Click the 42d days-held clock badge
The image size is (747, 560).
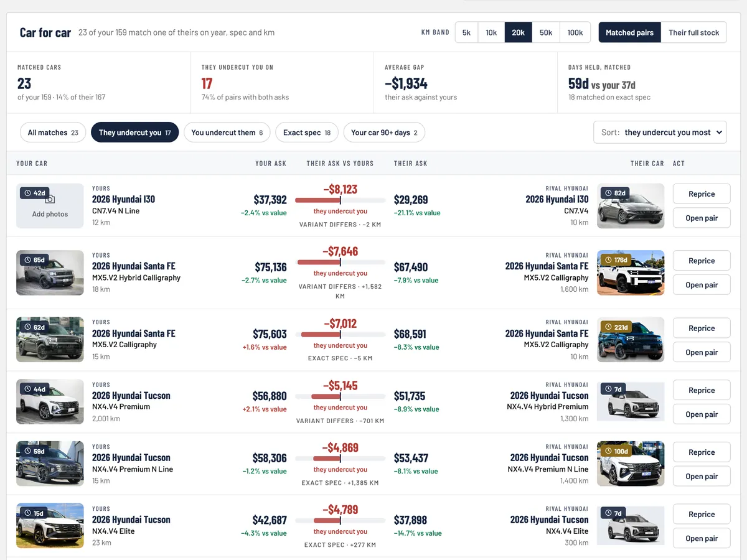(x=34, y=193)
